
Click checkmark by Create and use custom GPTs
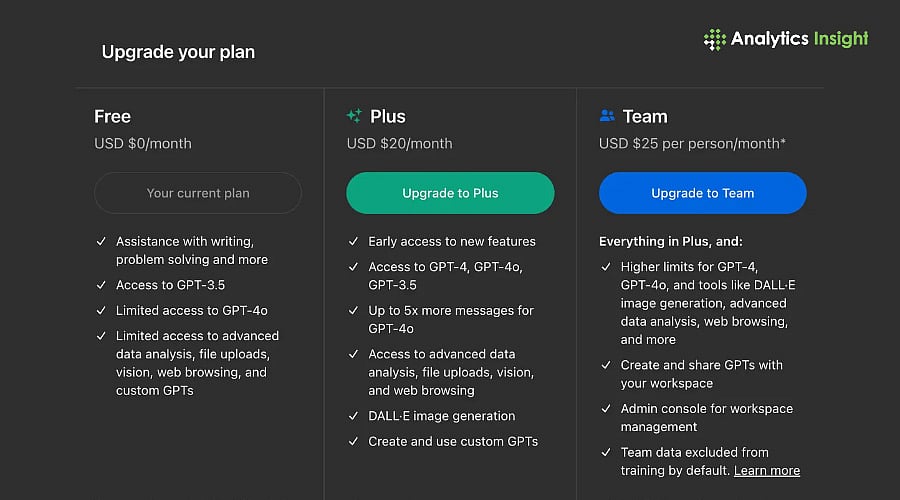(353, 442)
